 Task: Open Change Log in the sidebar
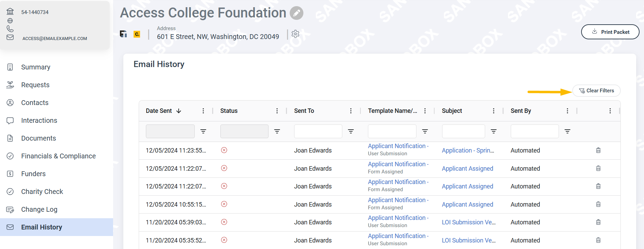(x=56, y=209)
